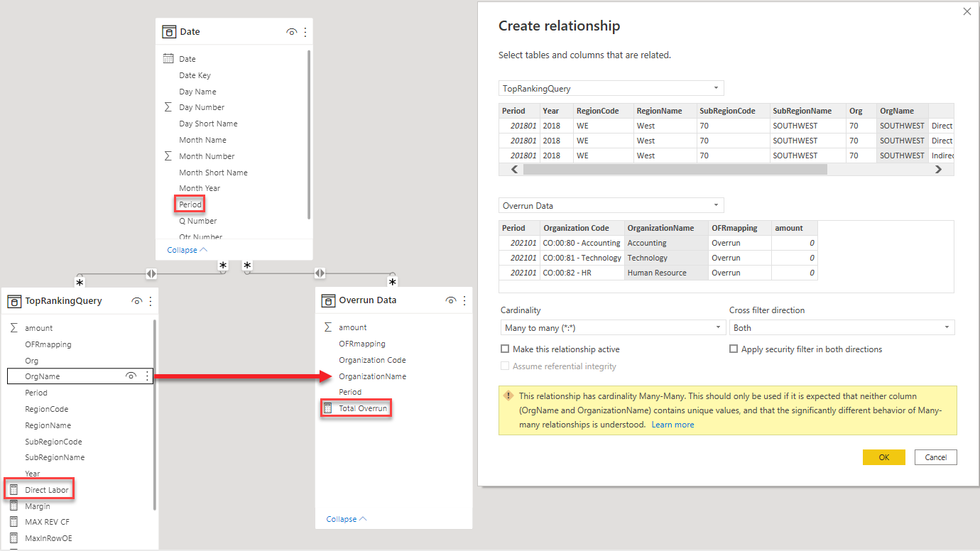Click Month Short Name in Date table
This screenshot has width=980, height=551.
point(213,173)
